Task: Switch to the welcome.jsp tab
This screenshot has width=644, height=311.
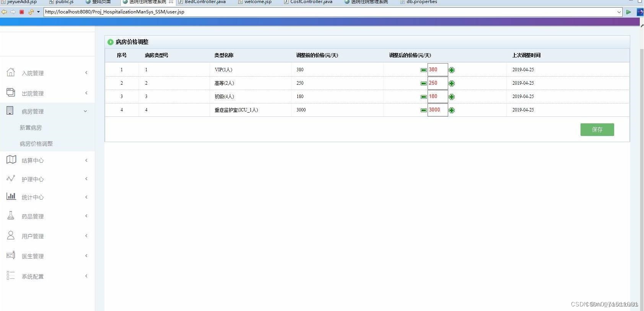Action: (255, 2)
